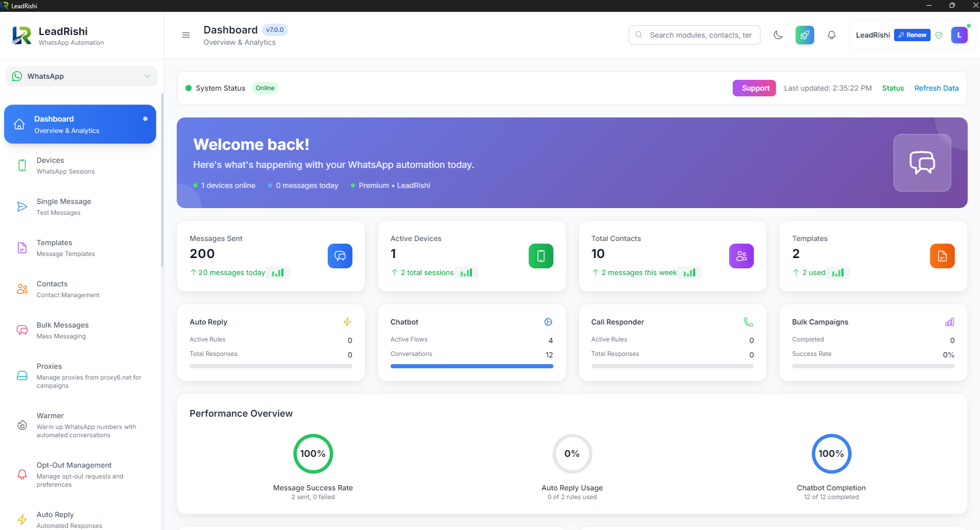Image resolution: width=980 pixels, height=530 pixels.
Task: Click the Refresh Data link
Action: tap(937, 88)
